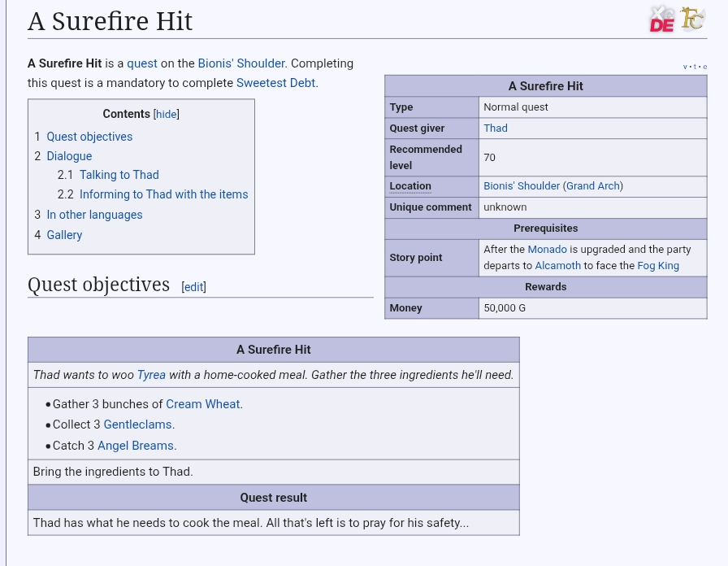Image resolution: width=728 pixels, height=566 pixels.
Task: Open the Alcamoth link
Action: point(557,266)
